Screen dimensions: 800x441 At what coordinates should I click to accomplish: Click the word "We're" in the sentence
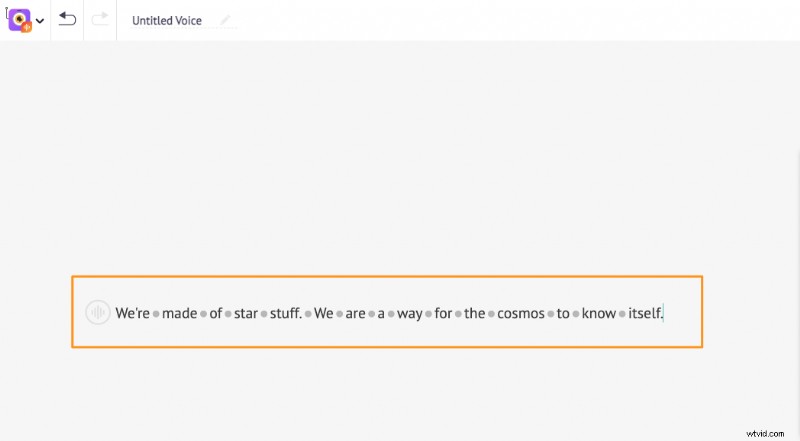(x=132, y=313)
